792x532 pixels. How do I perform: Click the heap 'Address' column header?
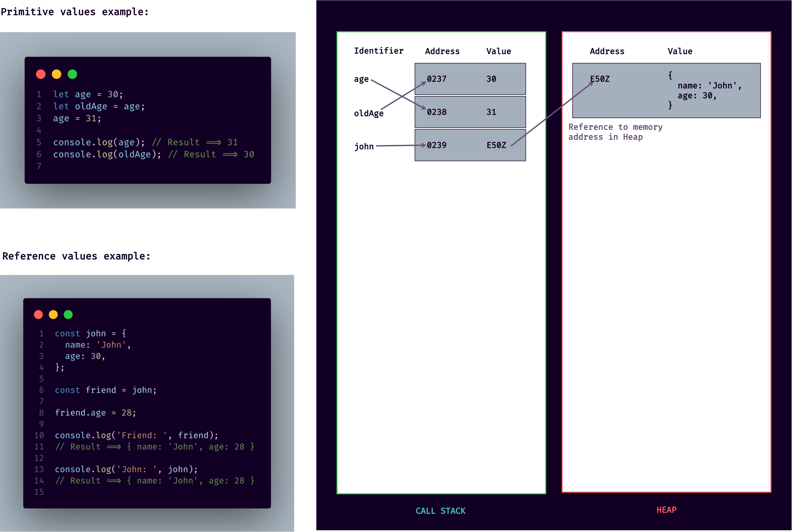(607, 51)
